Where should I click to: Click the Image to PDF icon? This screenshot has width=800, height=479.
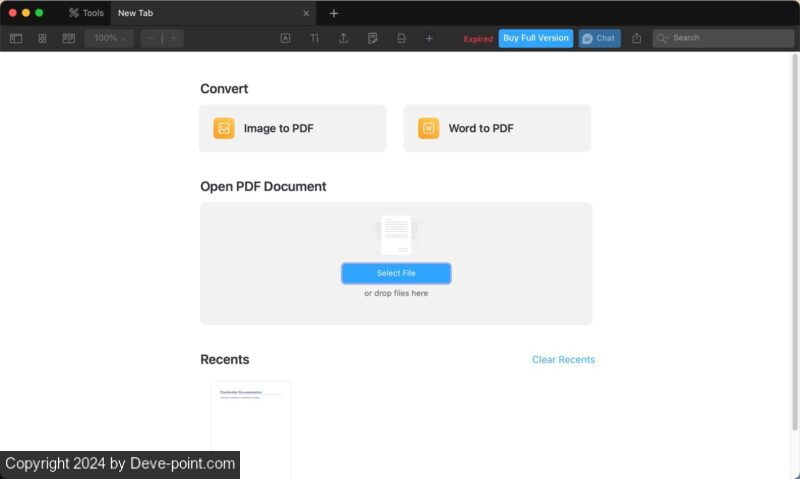click(x=224, y=128)
